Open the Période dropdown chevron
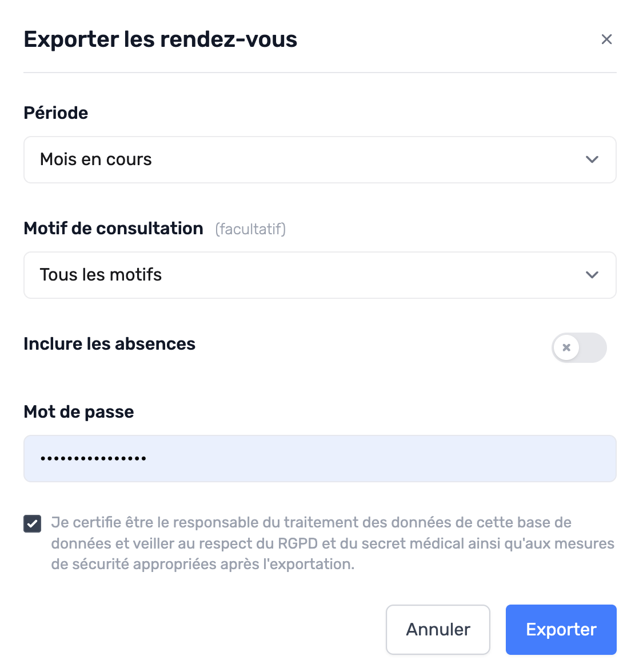This screenshot has height=672, width=639. (592, 159)
